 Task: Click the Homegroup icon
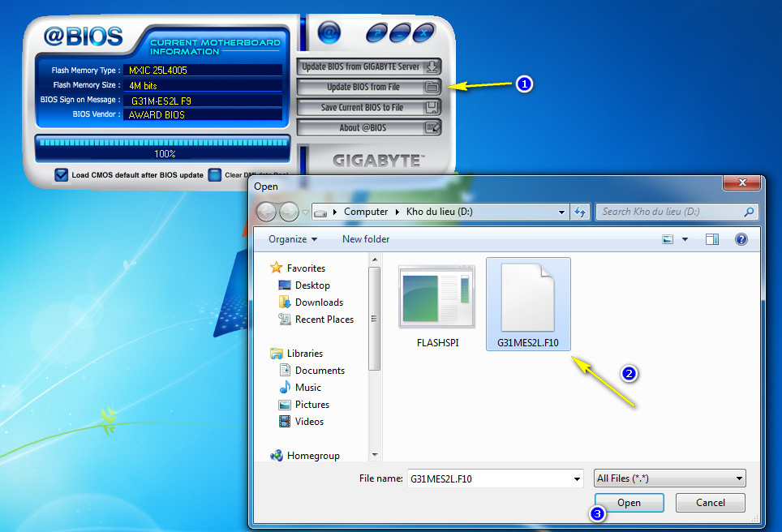tap(277, 455)
